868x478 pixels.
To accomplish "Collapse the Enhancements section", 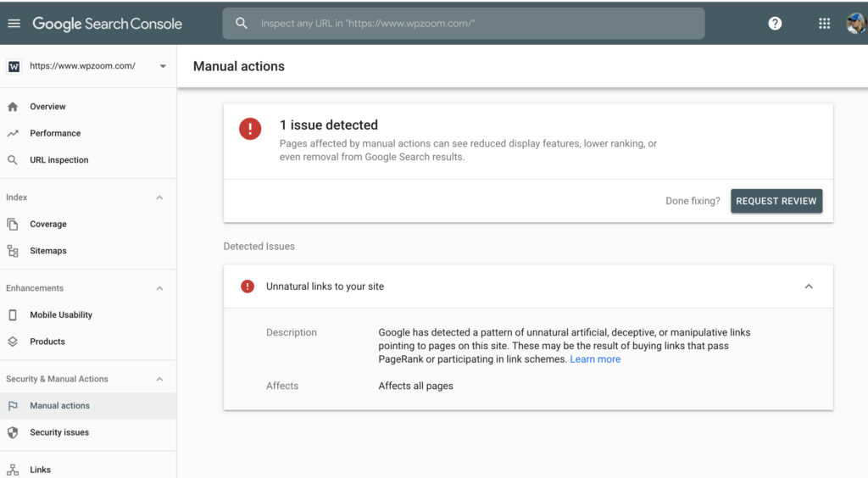I will 159,288.
